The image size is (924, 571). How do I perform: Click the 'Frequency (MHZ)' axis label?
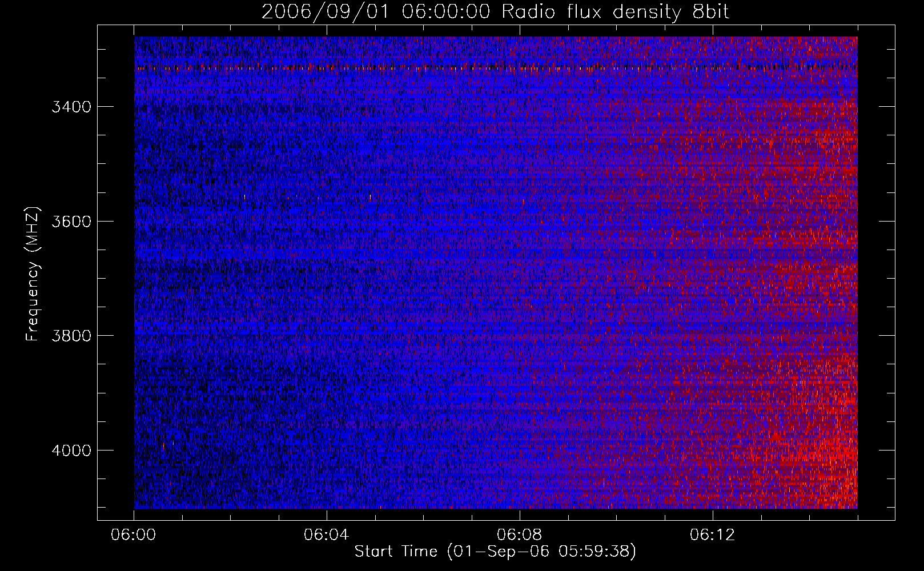tap(33, 274)
